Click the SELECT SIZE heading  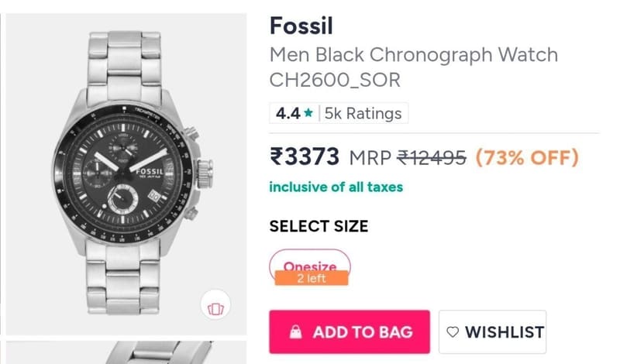[x=319, y=226]
